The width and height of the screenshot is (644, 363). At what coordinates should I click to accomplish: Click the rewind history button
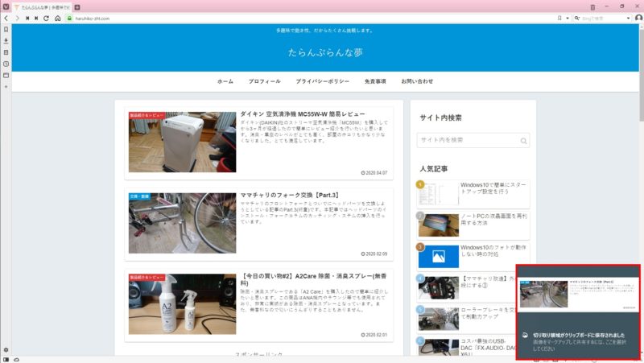[x=27, y=18]
